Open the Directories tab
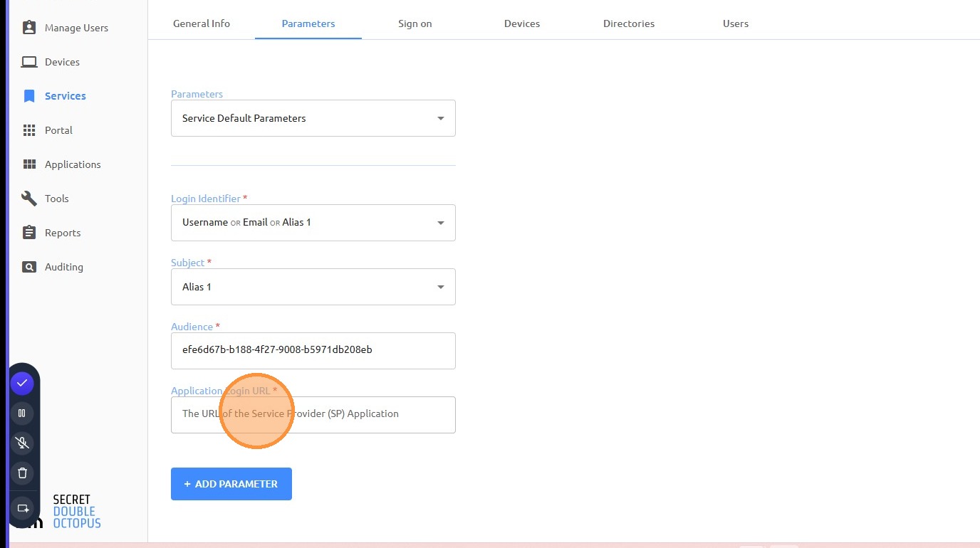The width and height of the screenshot is (980, 548). pos(629,23)
